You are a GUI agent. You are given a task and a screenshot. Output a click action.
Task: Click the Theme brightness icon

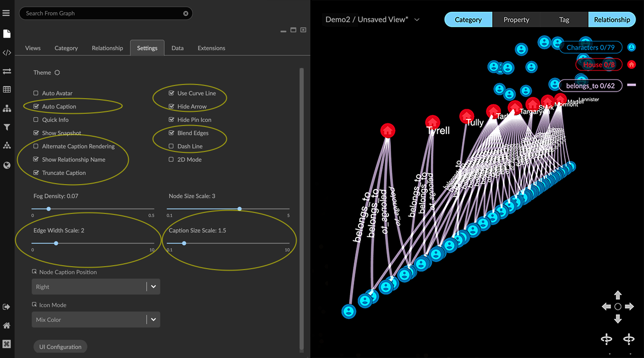click(57, 73)
